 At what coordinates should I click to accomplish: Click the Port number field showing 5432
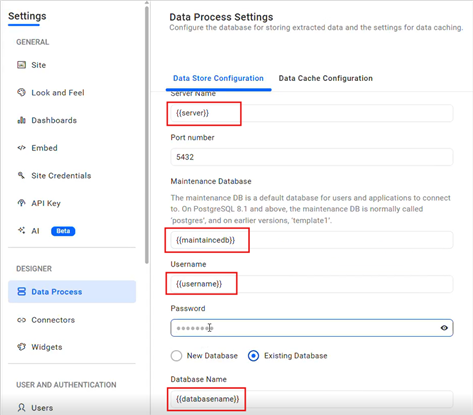point(312,157)
